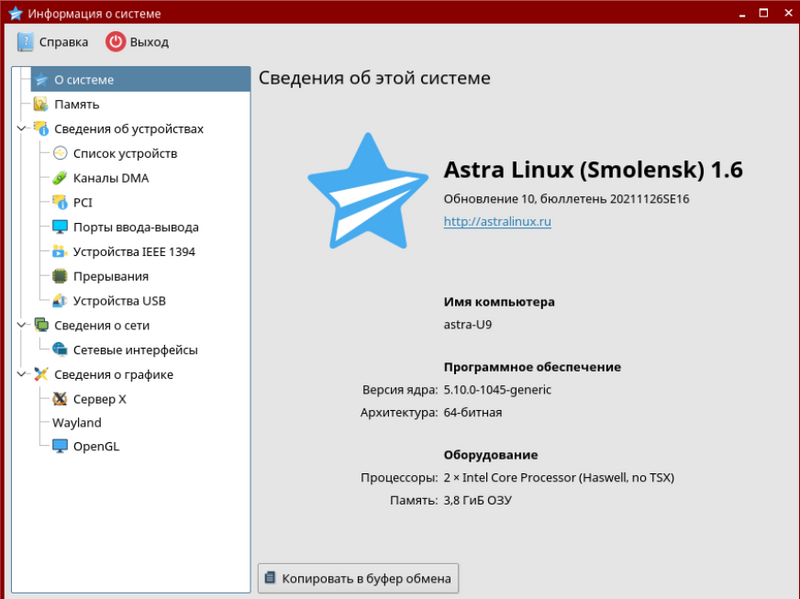
Task: Click the Сетевые интерфейсы globe icon
Action: [60, 350]
